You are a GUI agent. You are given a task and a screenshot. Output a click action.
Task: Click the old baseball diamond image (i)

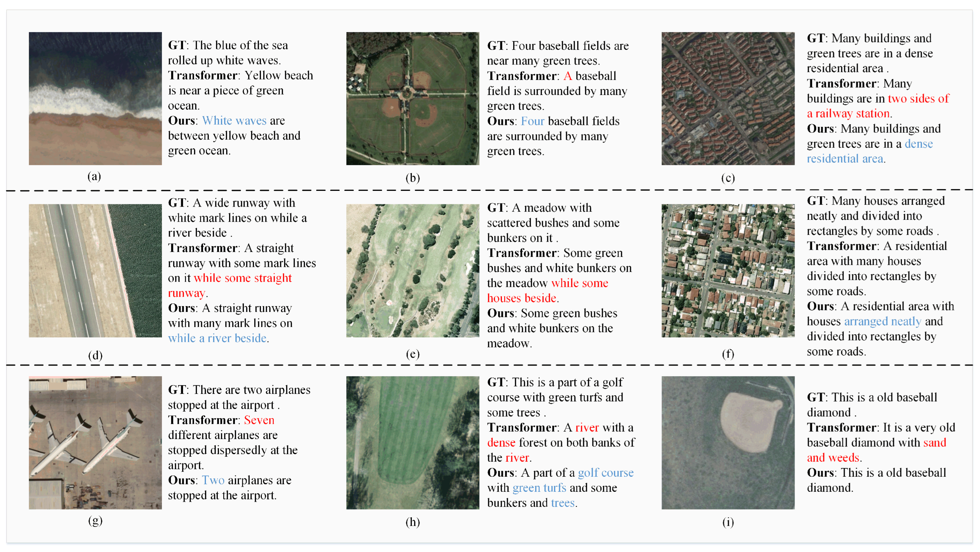pyautogui.click(x=728, y=442)
